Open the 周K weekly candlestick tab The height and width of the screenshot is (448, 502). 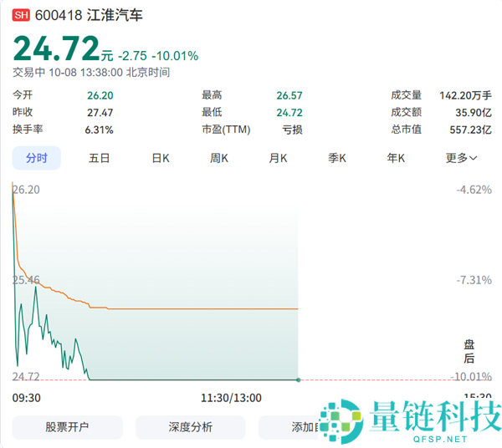[x=219, y=158]
